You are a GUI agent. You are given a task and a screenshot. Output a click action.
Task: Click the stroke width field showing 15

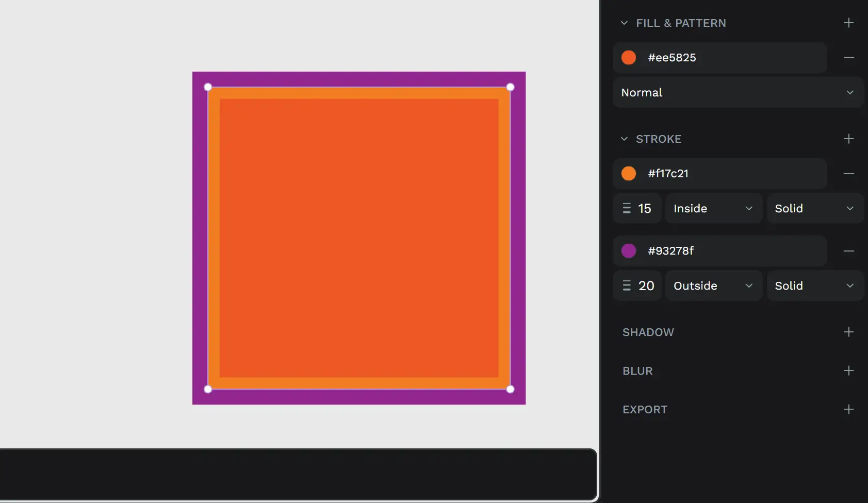pyautogui.click(x=644, y=208)
